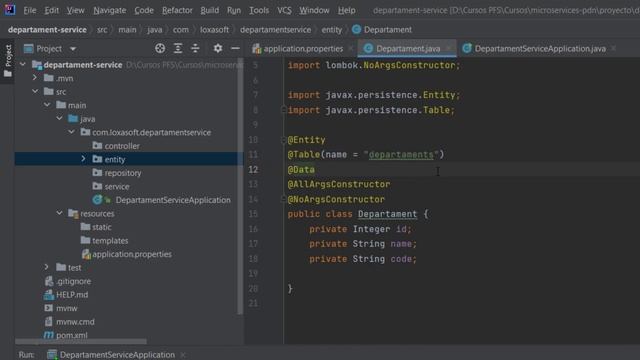Click the mvnw file icon

(x=49, y=308)
